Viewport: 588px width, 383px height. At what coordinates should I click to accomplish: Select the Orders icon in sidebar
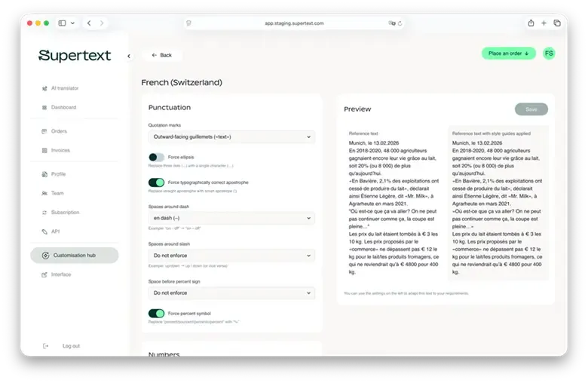44,131
